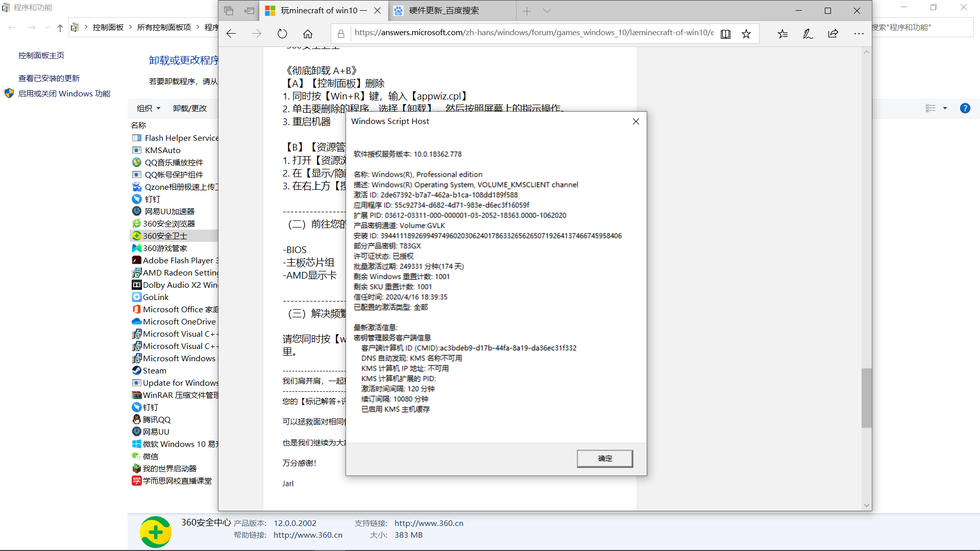Click 控制面板 breadcrumb in address bar
Screen dimensions: 980x551
pos(108,27)
